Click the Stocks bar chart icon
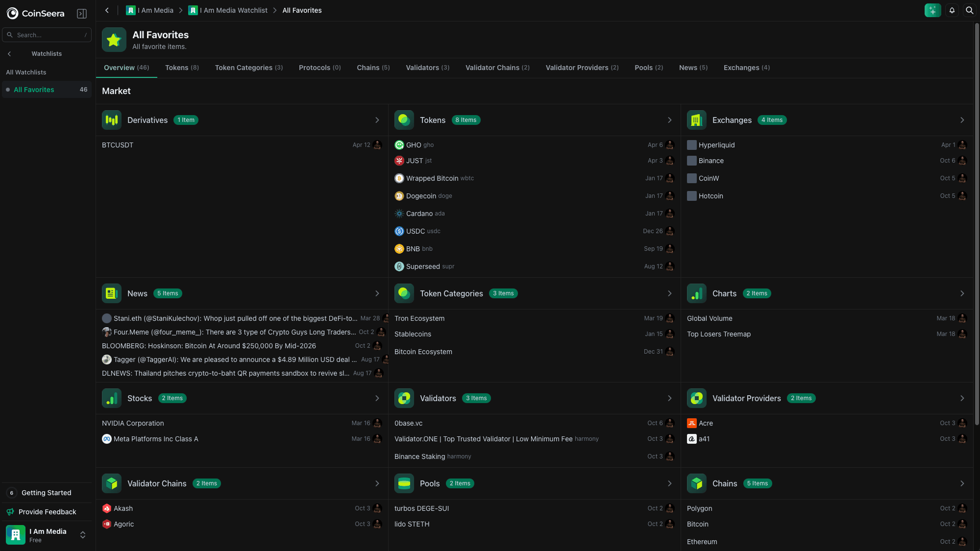This screenshot has height=551, width=980. point(112,398)
